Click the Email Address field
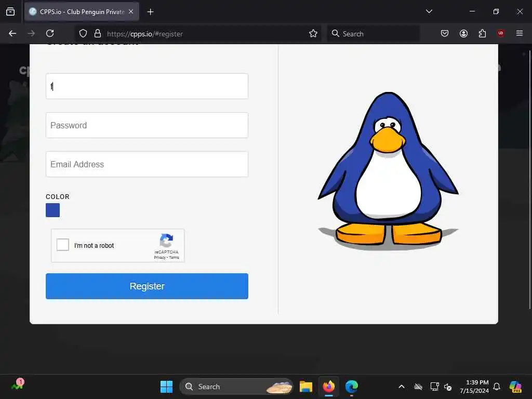 [147, 164]
